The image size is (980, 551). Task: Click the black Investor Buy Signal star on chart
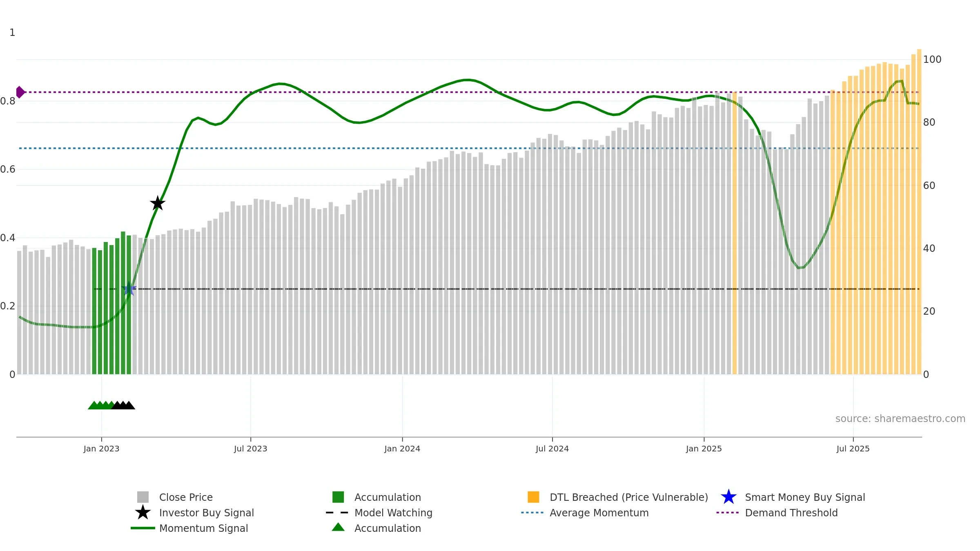point(158,203)
